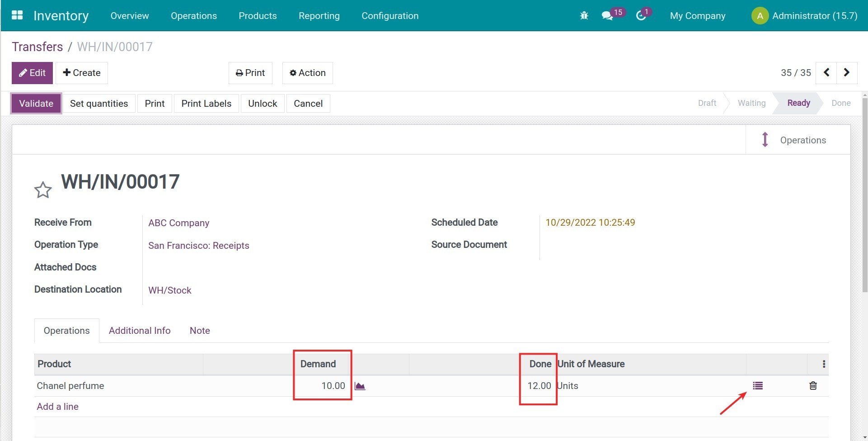The height and width of the screenshot is (441, 868).
Task: Open the Action dropdown
Action: [x=307, y=73]
